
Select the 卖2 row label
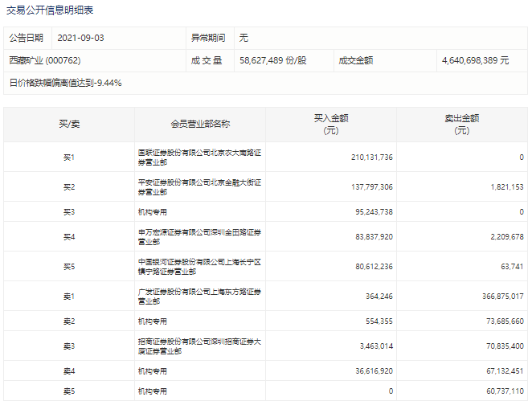[69, 321]
